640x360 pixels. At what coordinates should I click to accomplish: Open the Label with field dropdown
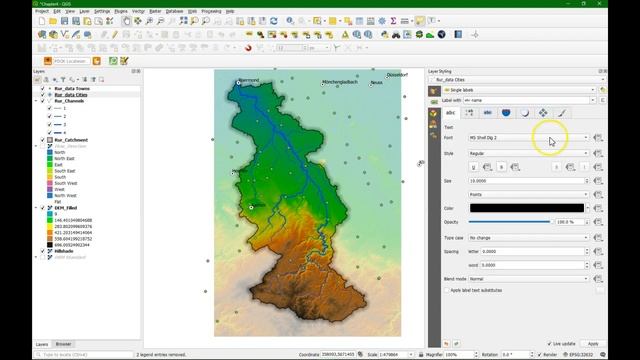pos(529,100)
